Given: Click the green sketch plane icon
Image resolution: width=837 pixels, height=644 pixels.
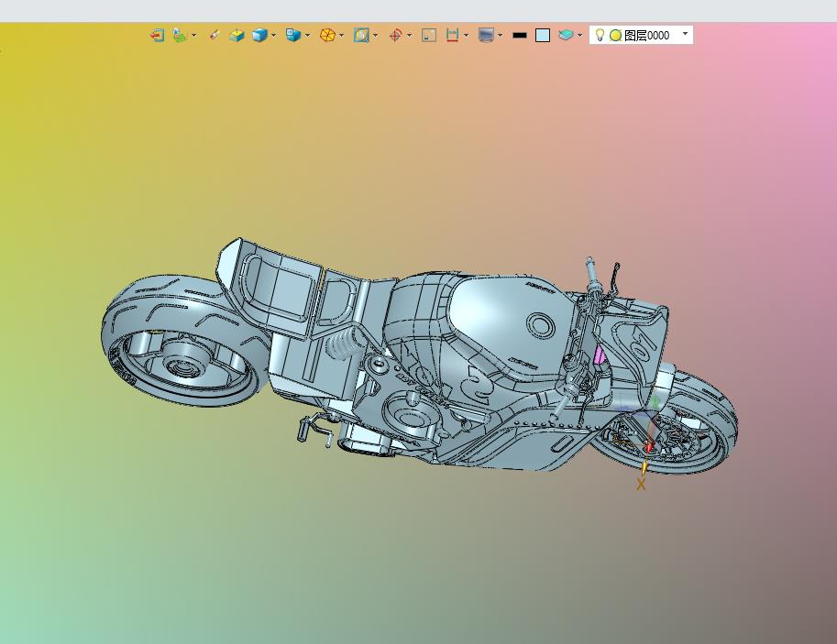Looking at the screenshot, I should (180, 35).
